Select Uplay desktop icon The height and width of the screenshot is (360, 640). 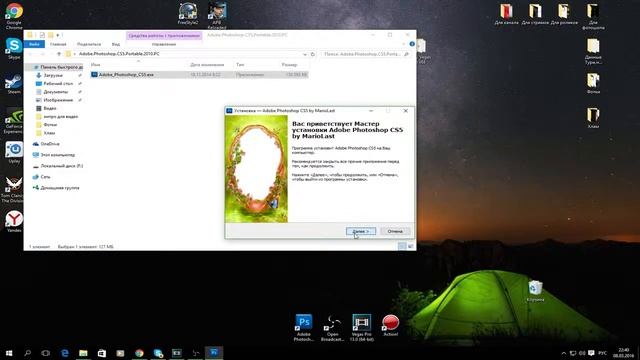tap(14, 152)
